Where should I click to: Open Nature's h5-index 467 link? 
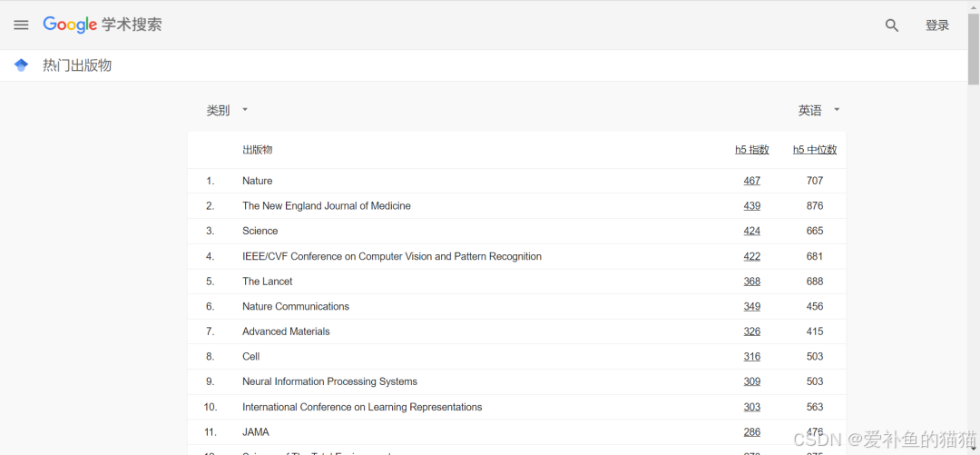[752, 181]
